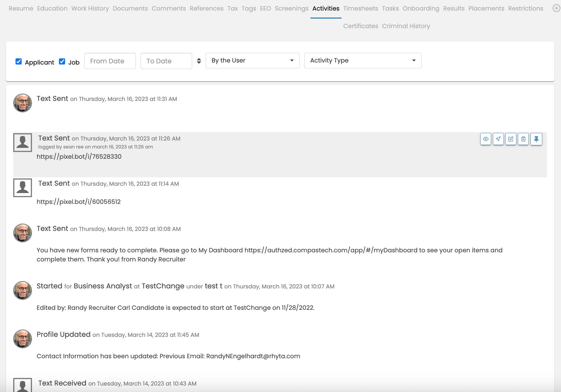This screenshot has width=561, height=392.
Task: Click the edit pencil icon on highlighted activity
Action: (x=511, y=139)
